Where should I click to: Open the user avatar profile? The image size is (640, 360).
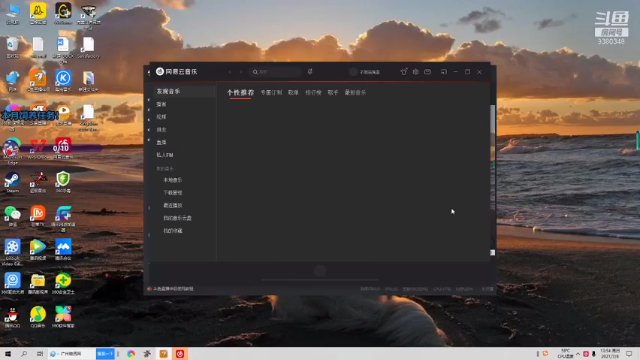point(353,72)
